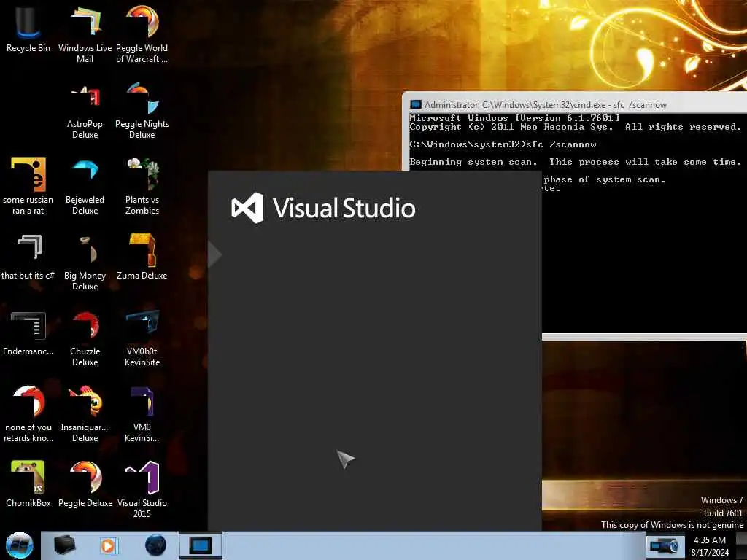Select AstroPop Deluxe desktop shortcut

point(85,111)
